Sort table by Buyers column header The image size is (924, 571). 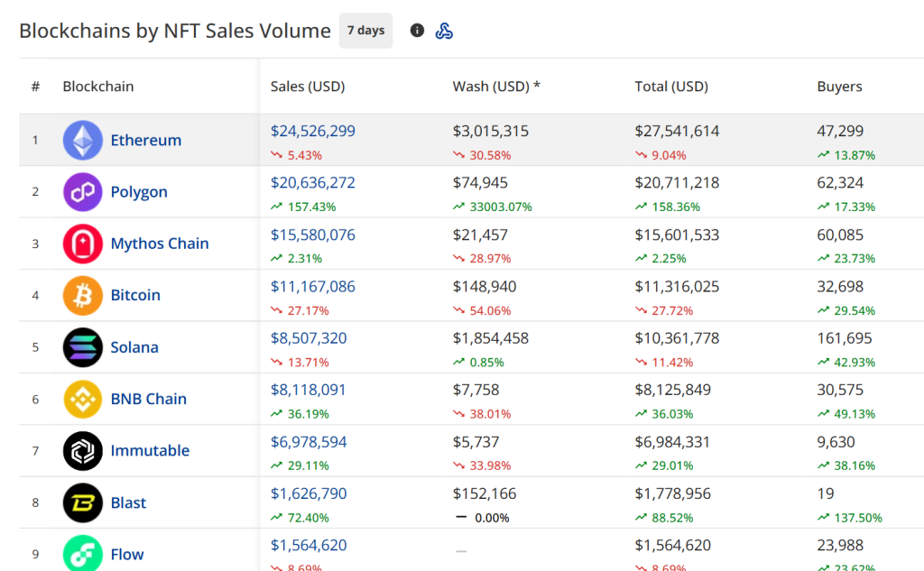839,87
